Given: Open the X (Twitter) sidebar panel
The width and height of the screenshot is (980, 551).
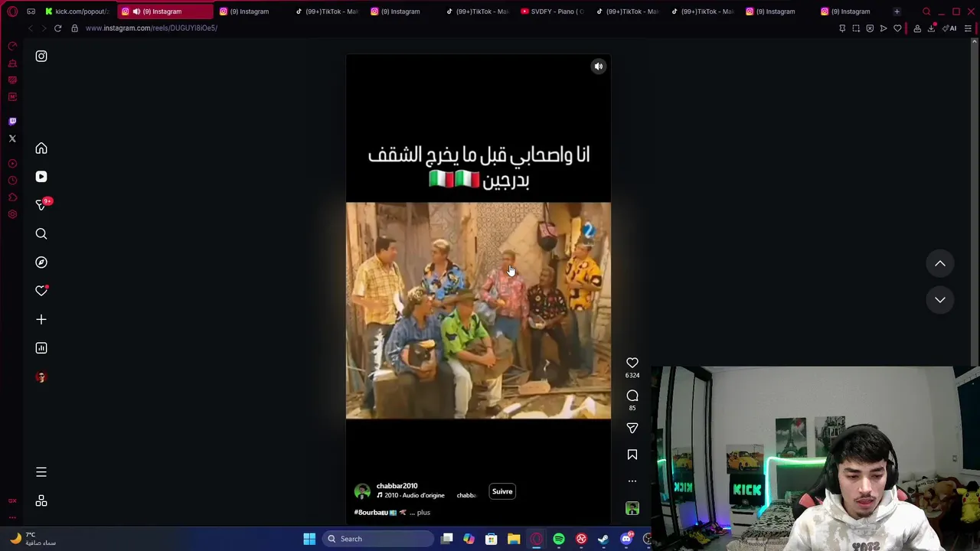Looking at the screenshot, I should point(12,139).
